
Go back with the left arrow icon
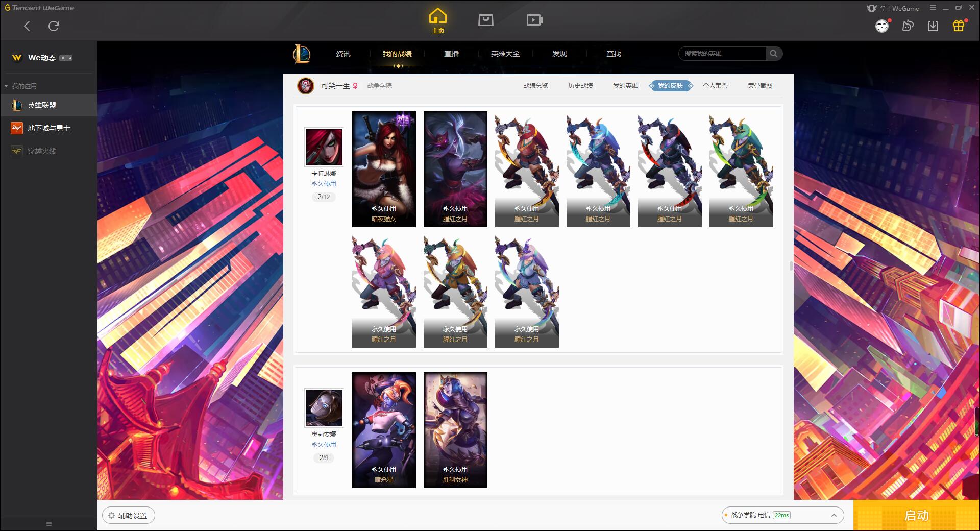click(27, 26)
